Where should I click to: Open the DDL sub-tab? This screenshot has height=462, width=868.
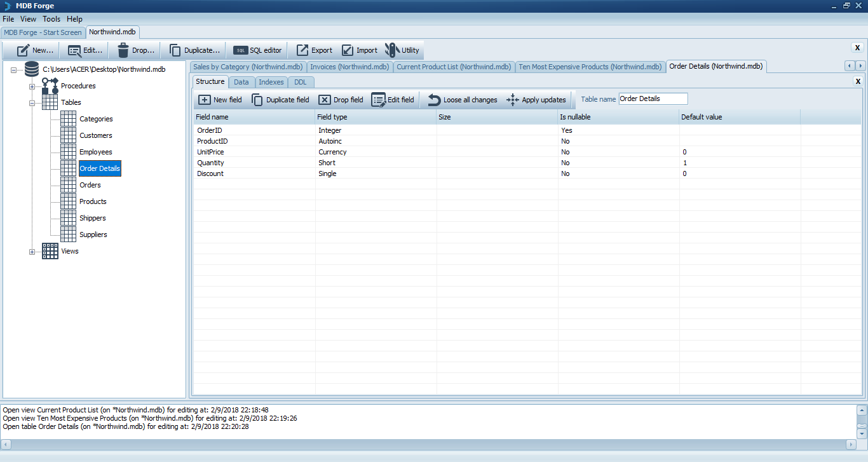click(301, 82)
